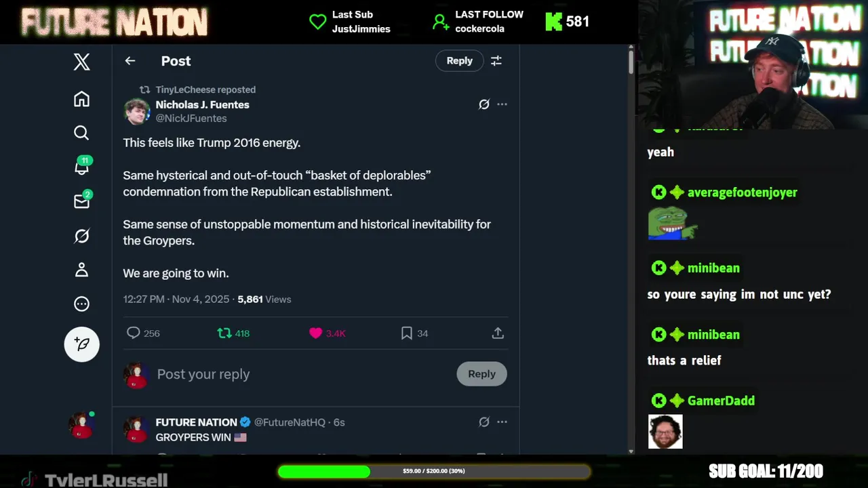The width and height of the screenshot is (868, 488).
Task: Open Grok icon in sidebar
Action: 81,236
